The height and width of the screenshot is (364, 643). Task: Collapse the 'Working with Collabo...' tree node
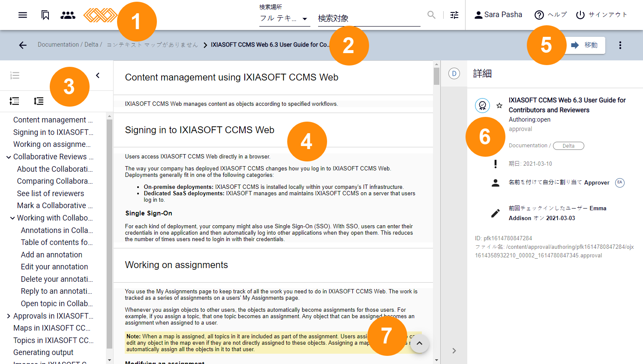coord(12,218)
